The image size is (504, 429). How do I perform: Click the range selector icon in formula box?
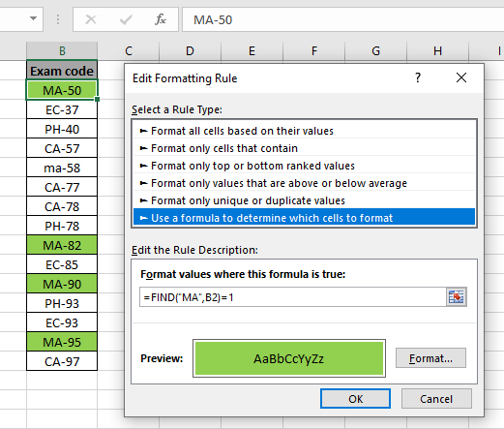[x=456, y=296]
